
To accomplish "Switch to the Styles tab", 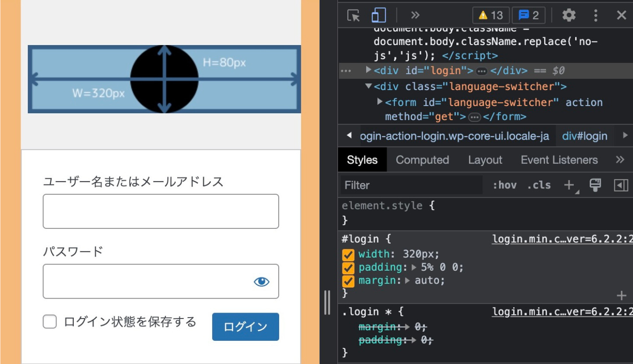I will [362, 160].
